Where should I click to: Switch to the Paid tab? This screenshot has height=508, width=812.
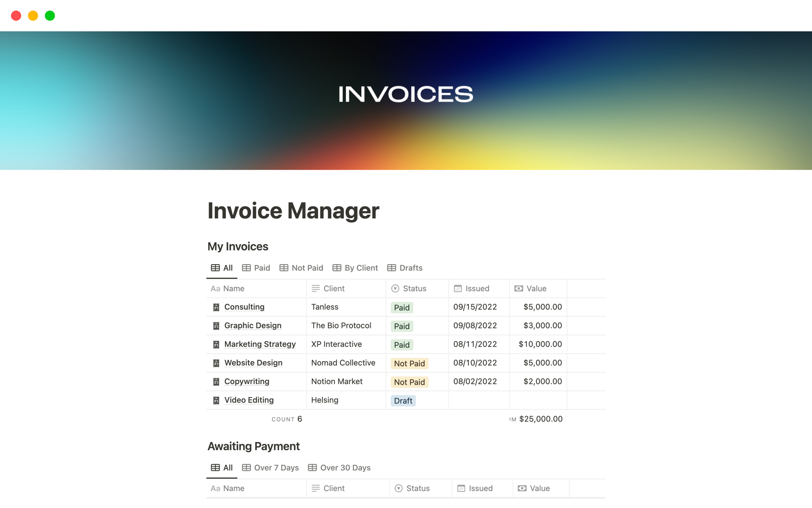257,268
